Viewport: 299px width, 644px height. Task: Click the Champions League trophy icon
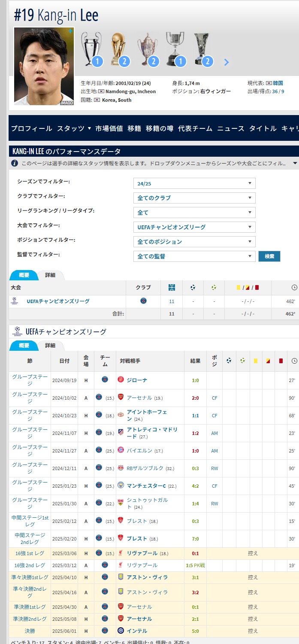[91, 49]
